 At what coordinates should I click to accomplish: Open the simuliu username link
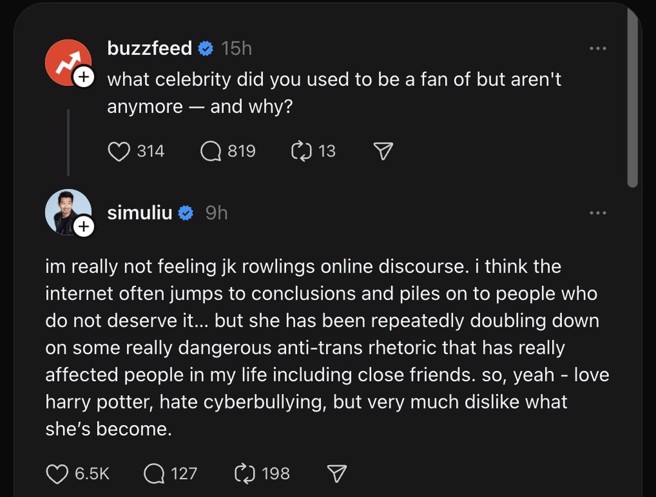pos(139,212)
